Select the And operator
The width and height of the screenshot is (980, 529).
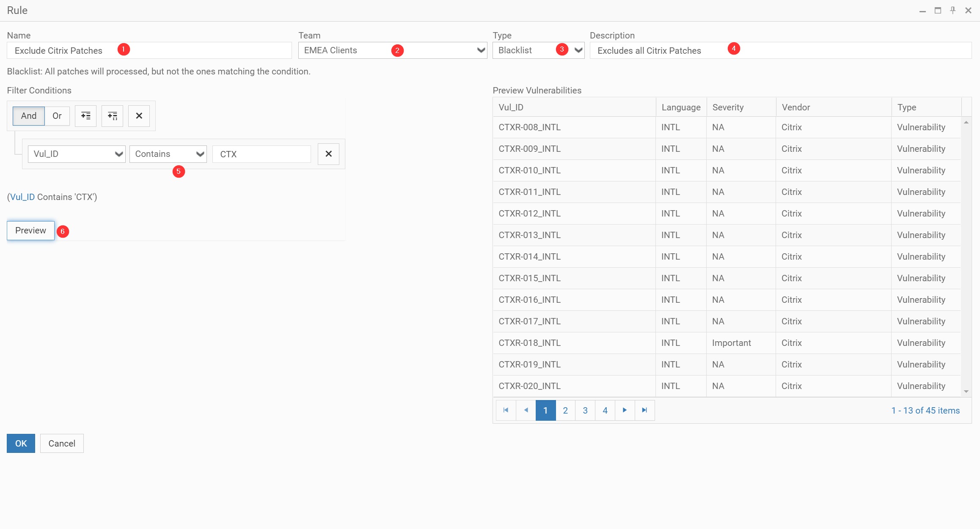(29, 116)
